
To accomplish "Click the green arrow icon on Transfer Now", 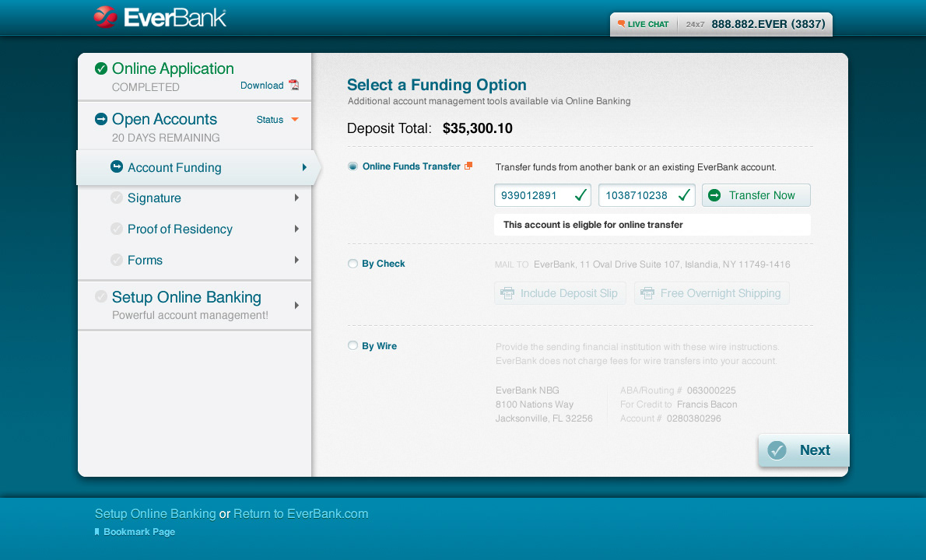I will [x=714, y=195].
